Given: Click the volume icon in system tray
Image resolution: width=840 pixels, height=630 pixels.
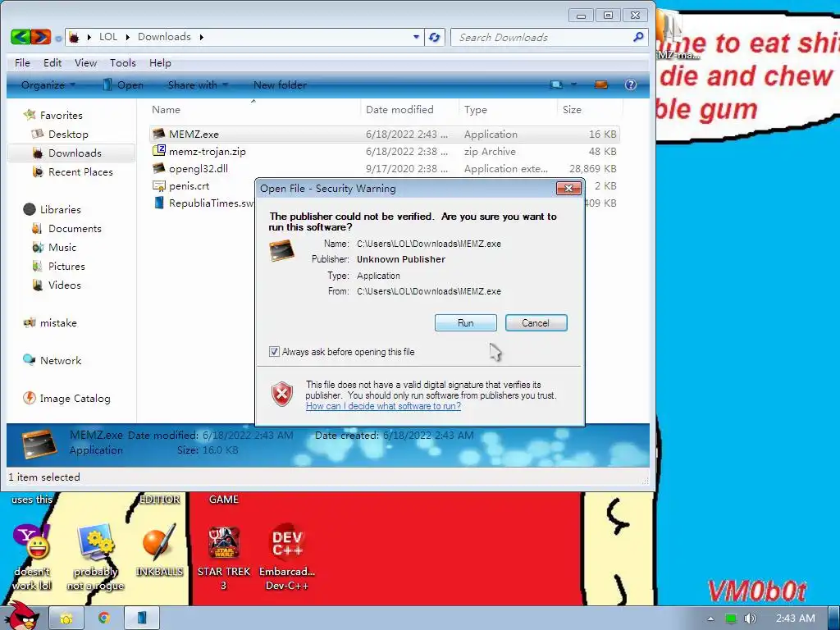Looking at the screenshot, I should (750, 619).
